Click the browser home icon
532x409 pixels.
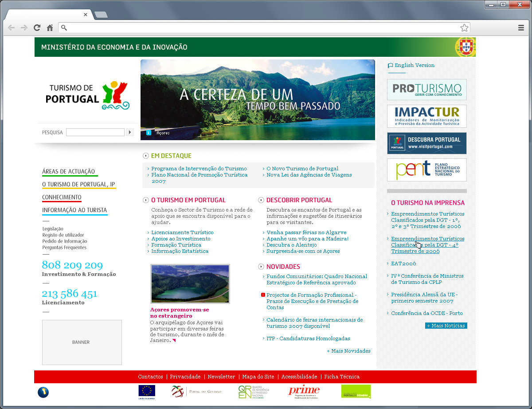[50, 28]
